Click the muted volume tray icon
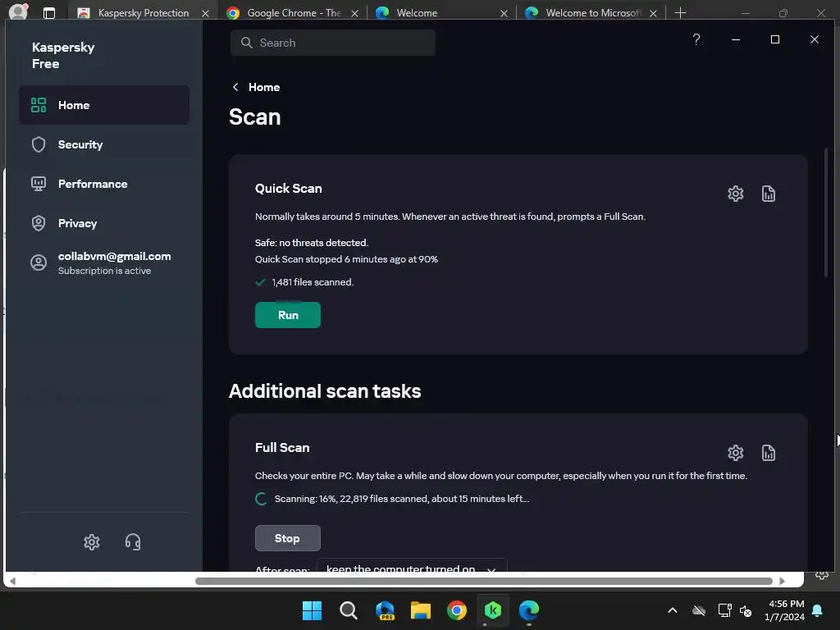Viewport: 840px width, 630px height. coord(746,610)
